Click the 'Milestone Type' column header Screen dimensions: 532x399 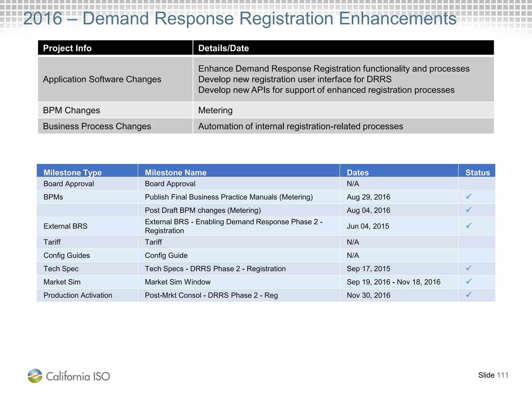click(x=87, y=171)
